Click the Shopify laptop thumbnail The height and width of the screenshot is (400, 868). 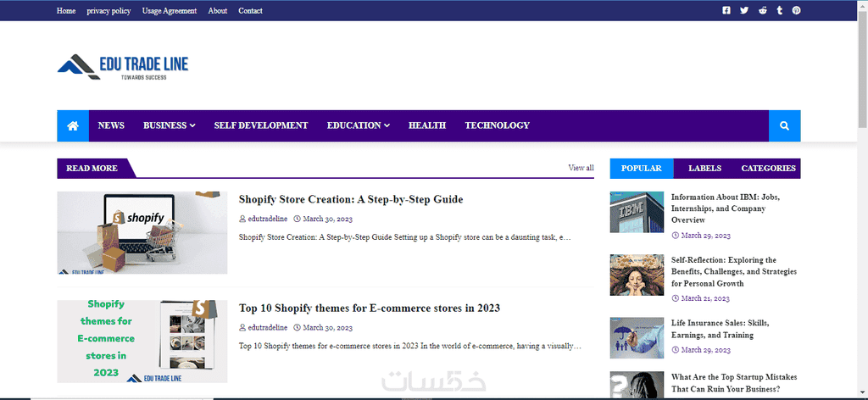[x=142, y=233]
